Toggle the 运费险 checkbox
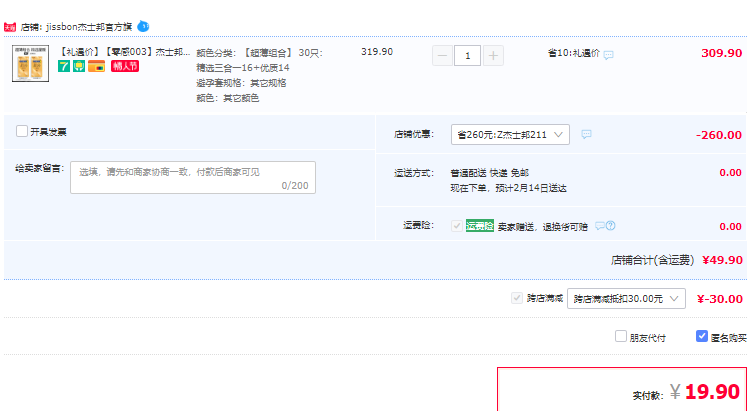 tap(456, 226)
